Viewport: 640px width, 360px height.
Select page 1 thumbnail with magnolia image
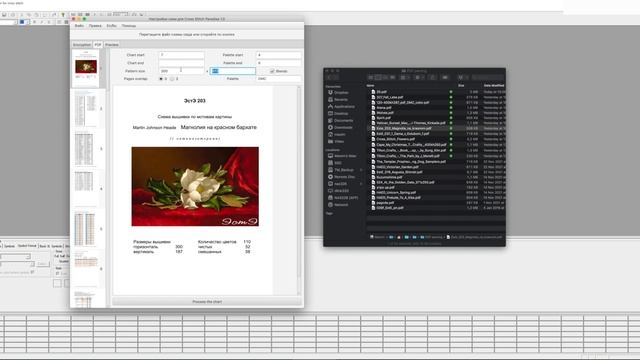click(86, 68)
